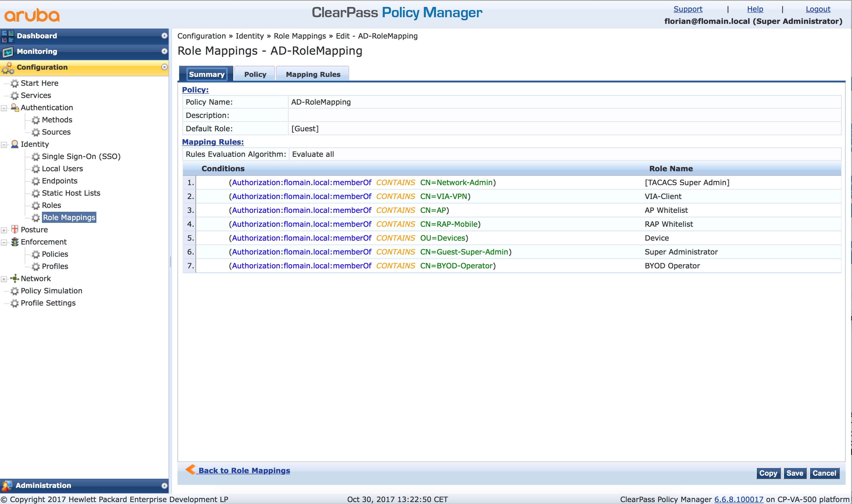Click the gear icon beside Local Users

36,169
